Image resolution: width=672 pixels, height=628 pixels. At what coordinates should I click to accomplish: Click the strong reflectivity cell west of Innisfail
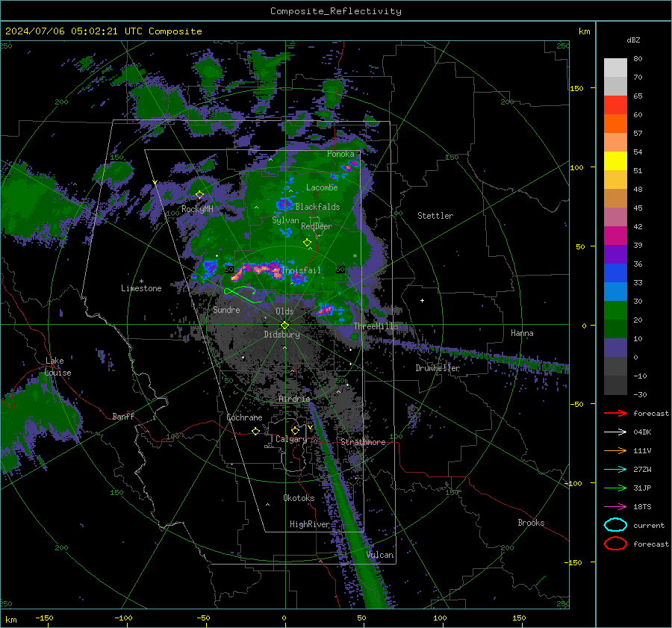257,271
